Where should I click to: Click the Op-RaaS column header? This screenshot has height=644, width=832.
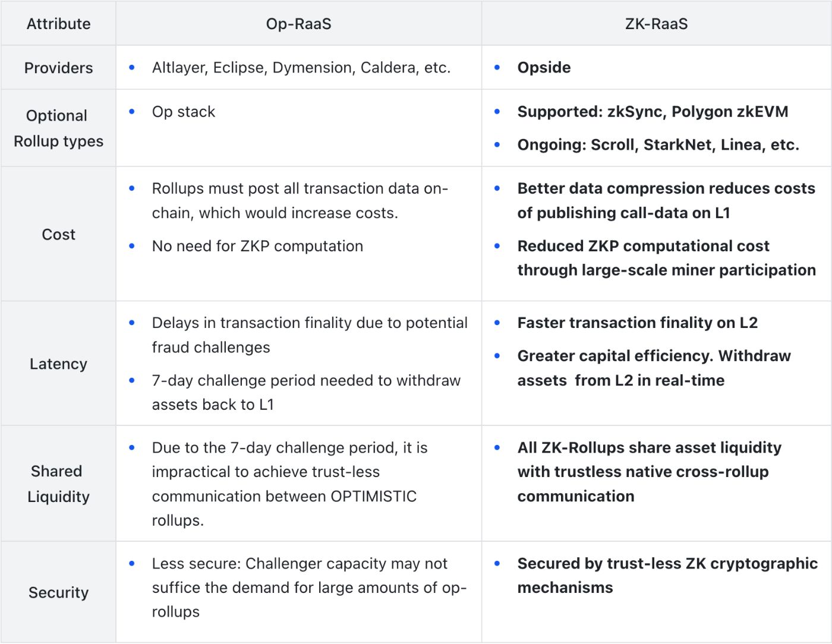click(x=298, y=24)
